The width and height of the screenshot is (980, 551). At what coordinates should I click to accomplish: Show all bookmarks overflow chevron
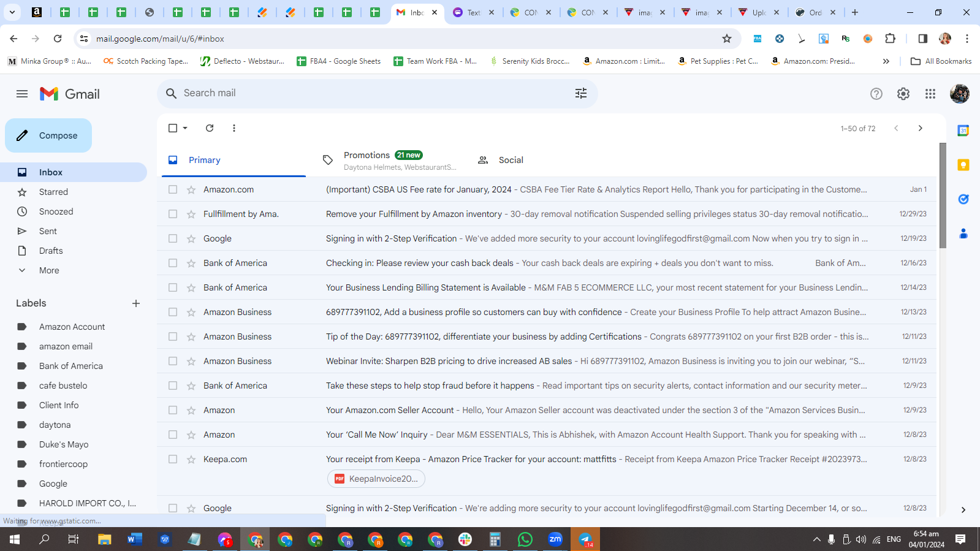click(886, 61)
